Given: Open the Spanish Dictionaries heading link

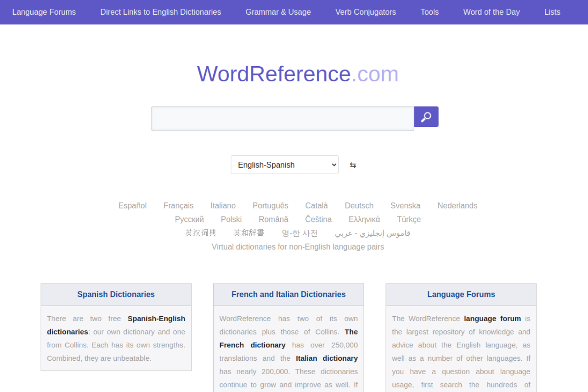Looking at the screenshot, I should (116, 294).
